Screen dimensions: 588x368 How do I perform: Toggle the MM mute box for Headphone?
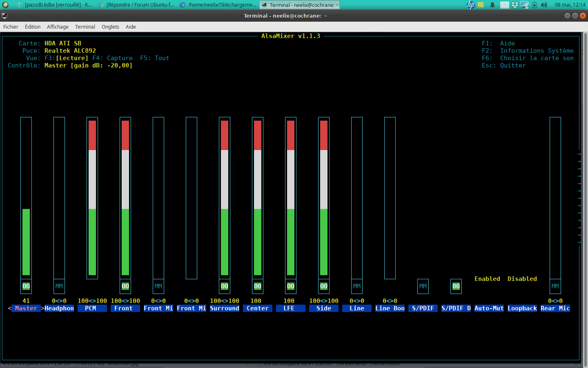[59, 286]
